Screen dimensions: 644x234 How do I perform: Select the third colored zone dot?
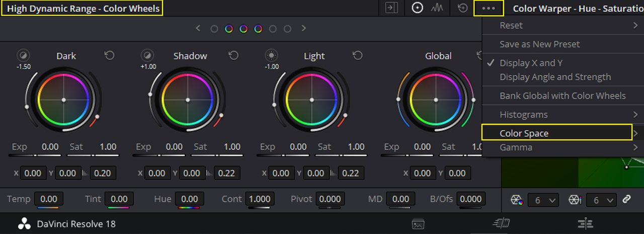244,29
